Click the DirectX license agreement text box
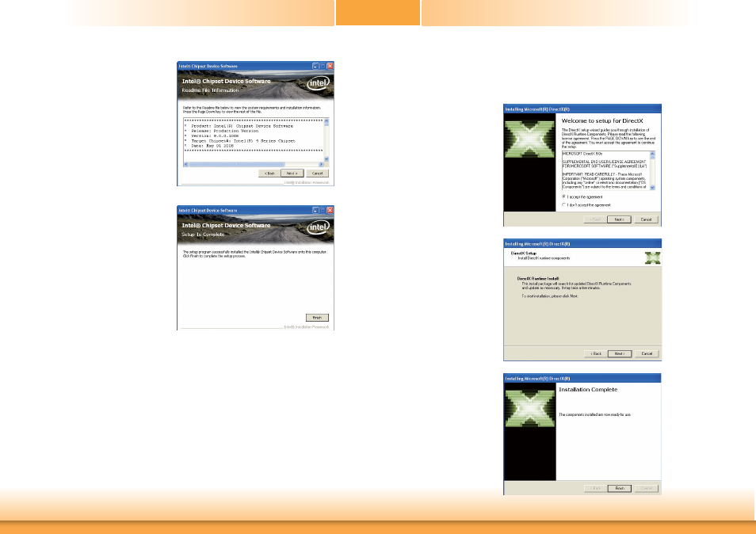756x534 pixels. point(609,170)
